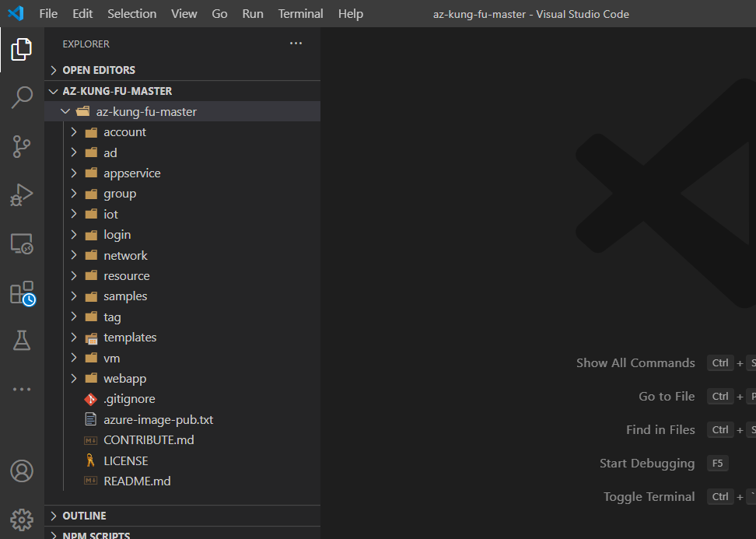Viewport: 756px width, 539px height.
Task: Open the README.md file
Action: 137,481
